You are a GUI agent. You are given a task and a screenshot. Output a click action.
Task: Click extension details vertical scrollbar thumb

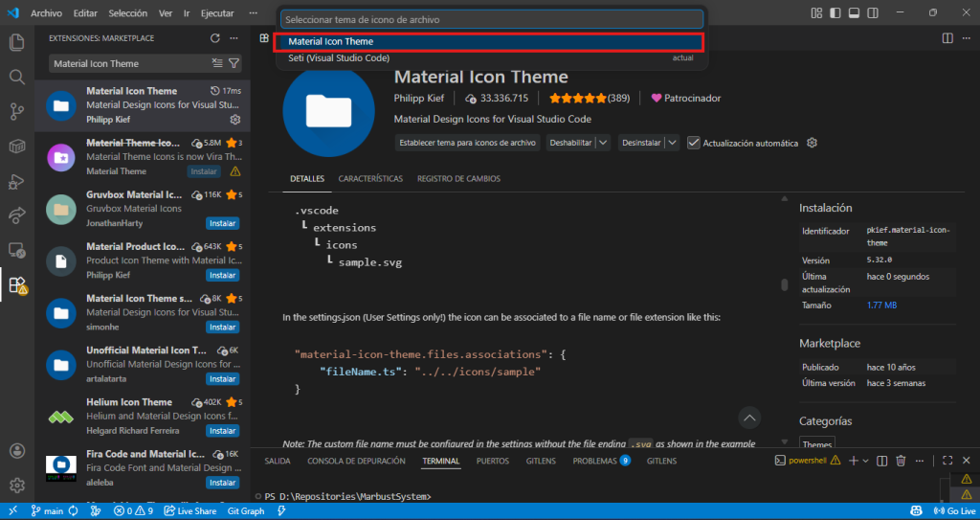785,284
